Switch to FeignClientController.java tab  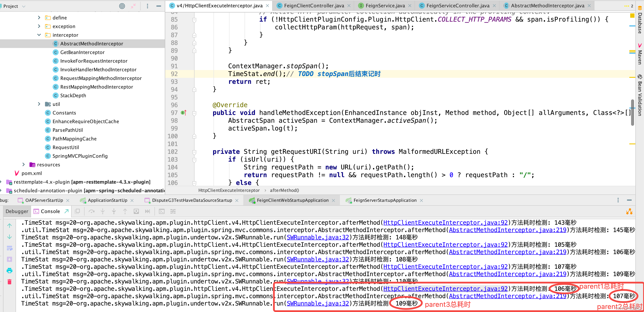coord(314,5)
